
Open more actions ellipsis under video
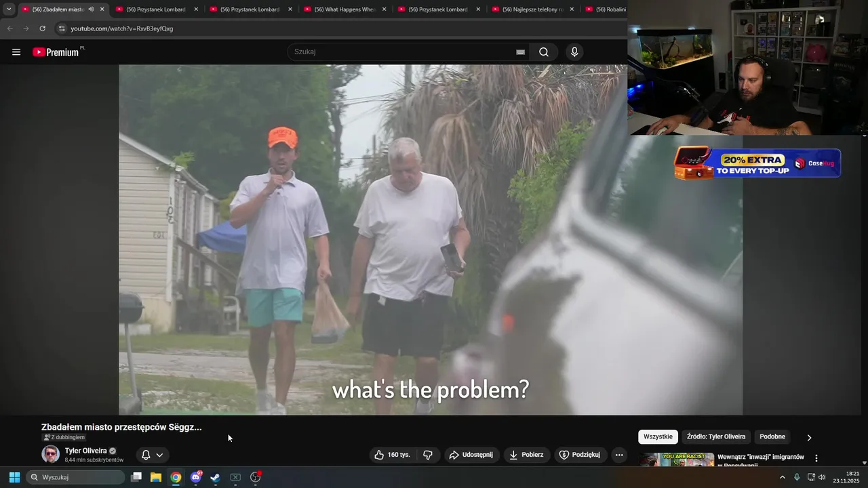pos(619,455)
